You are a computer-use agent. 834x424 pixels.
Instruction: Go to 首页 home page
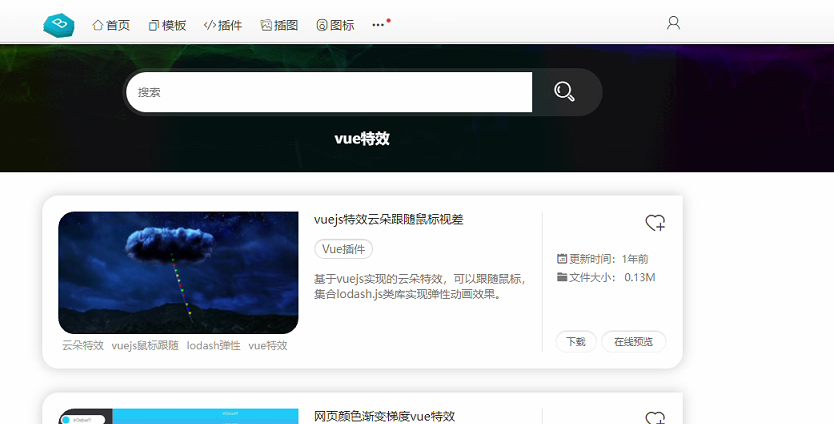tap(111, 25)
